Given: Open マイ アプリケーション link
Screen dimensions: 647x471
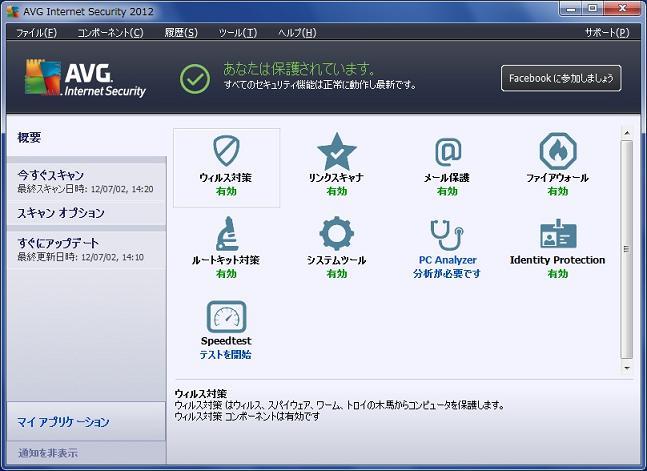Looking at the screenshot, I should pyautogui.click(x=63, y=422).
